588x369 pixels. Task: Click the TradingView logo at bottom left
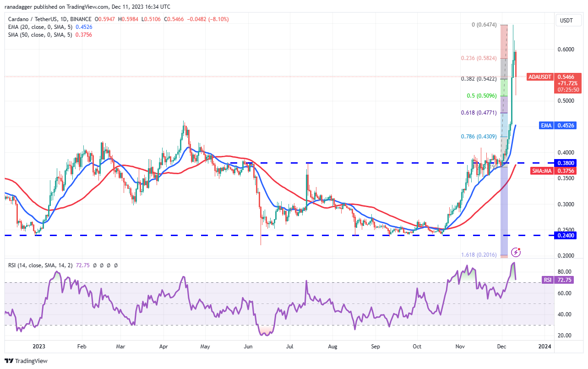pos(26,361)
